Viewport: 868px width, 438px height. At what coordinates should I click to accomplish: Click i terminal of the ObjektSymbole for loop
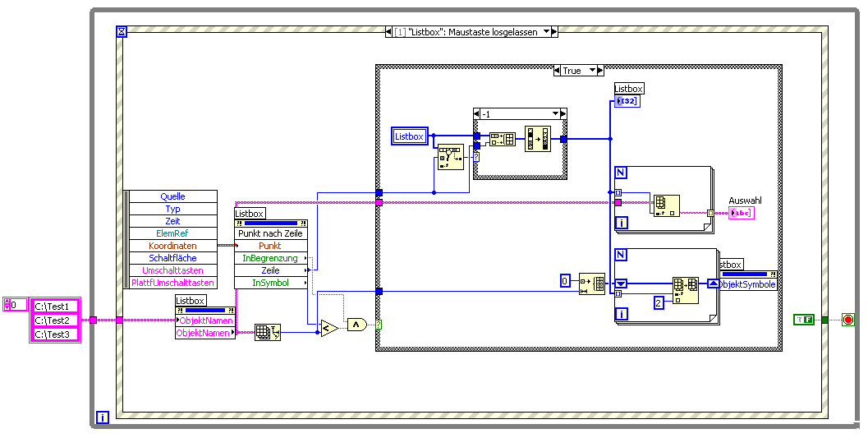pyautogui.click(x=621, y=315)
